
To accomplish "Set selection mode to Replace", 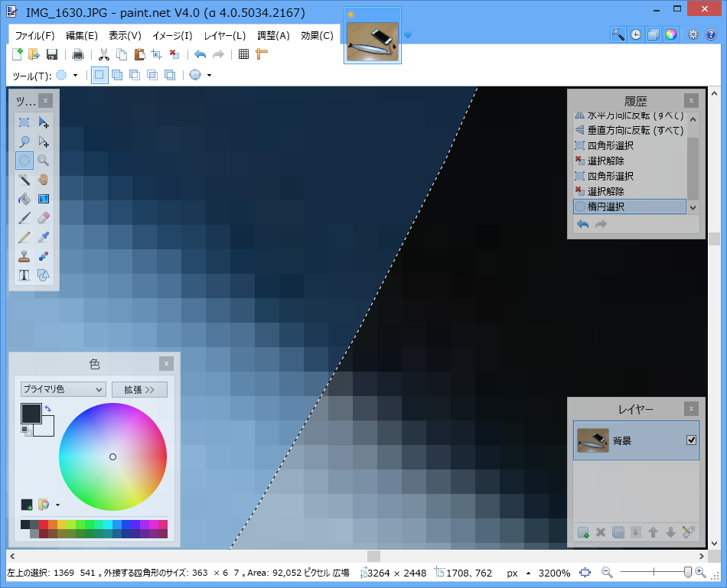I will pos(99,75).
